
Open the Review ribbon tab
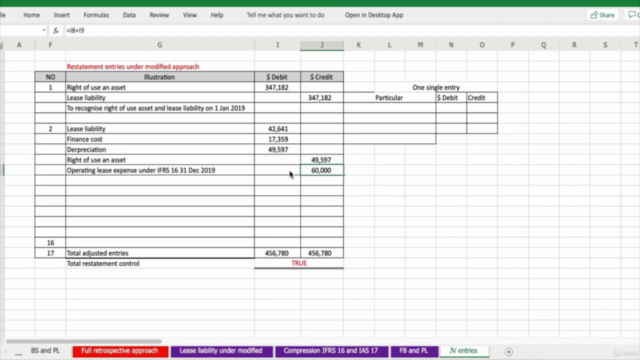tap(159, 15)
